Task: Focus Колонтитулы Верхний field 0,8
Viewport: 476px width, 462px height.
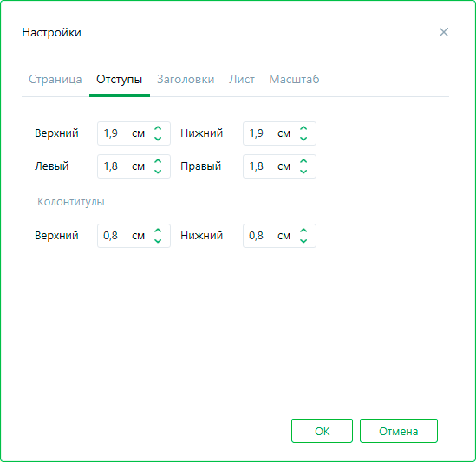Action: 134,236
